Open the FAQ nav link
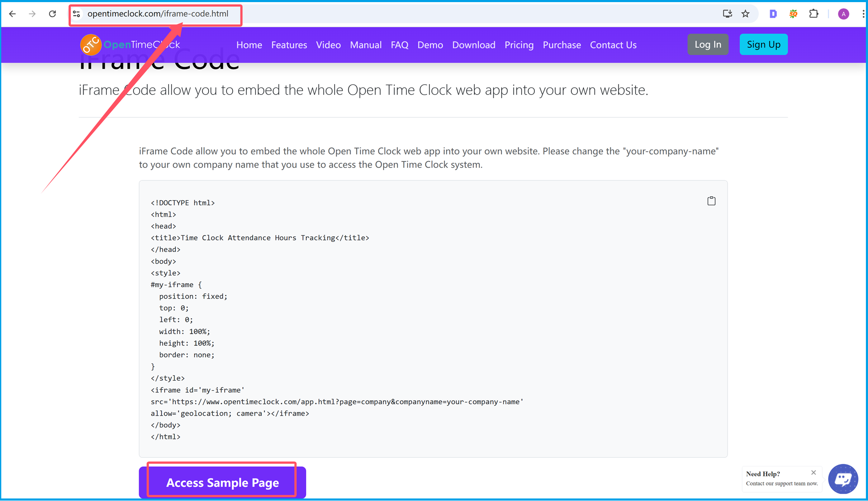Viewport: 868px width, 501px height. (x=399, y=45)
